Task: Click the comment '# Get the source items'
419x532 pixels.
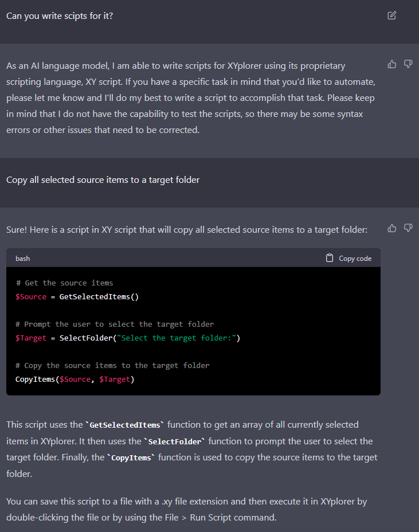Action: 65,283
